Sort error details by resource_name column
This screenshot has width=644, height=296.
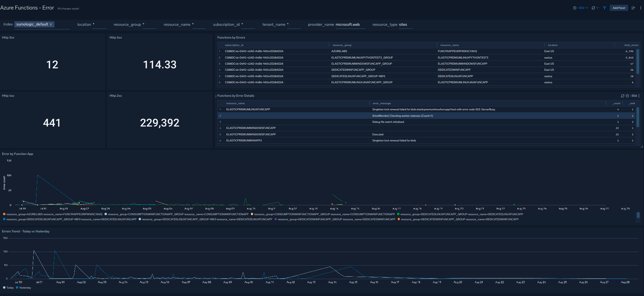coord(235,103)
